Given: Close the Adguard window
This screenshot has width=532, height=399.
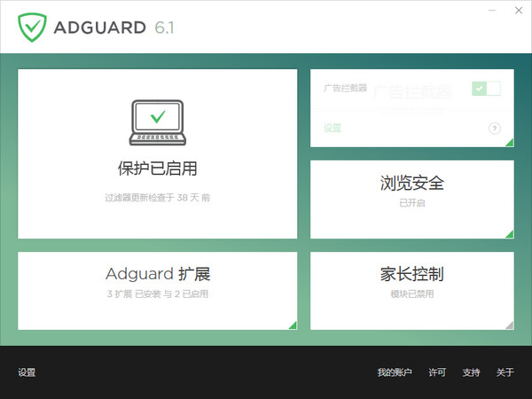Looking at the screenshot, I should [517, 12].
